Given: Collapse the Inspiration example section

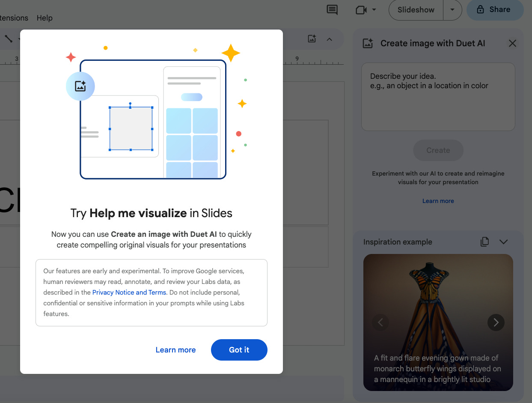Looking at the screenshot, I should (504, 242).
